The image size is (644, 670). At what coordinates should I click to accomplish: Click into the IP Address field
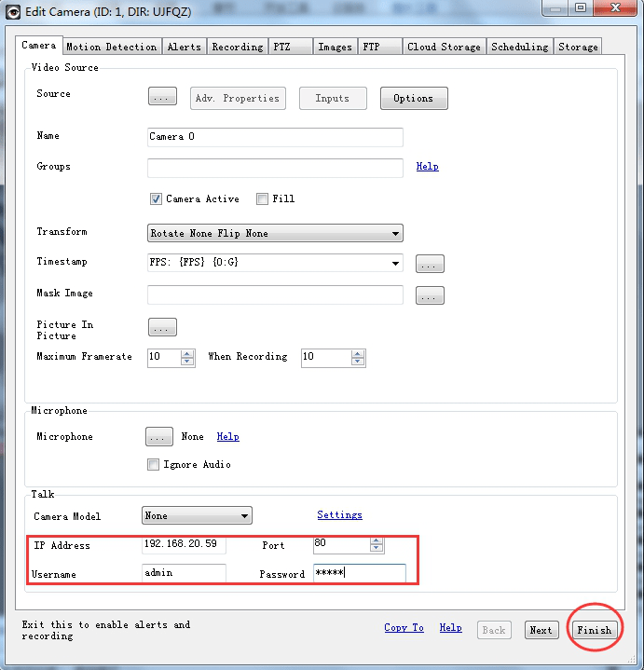click(x=184, y=544)
